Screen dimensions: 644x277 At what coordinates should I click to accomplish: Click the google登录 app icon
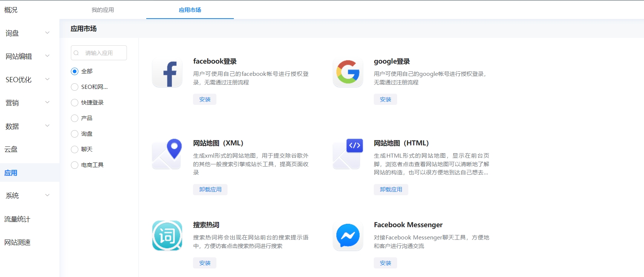(348, 72)
